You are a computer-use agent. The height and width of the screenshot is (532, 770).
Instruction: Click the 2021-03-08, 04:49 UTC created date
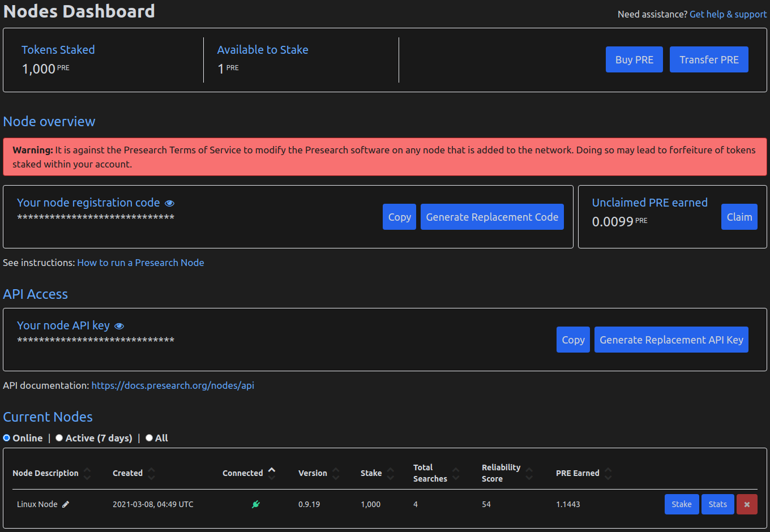[153, 504]
